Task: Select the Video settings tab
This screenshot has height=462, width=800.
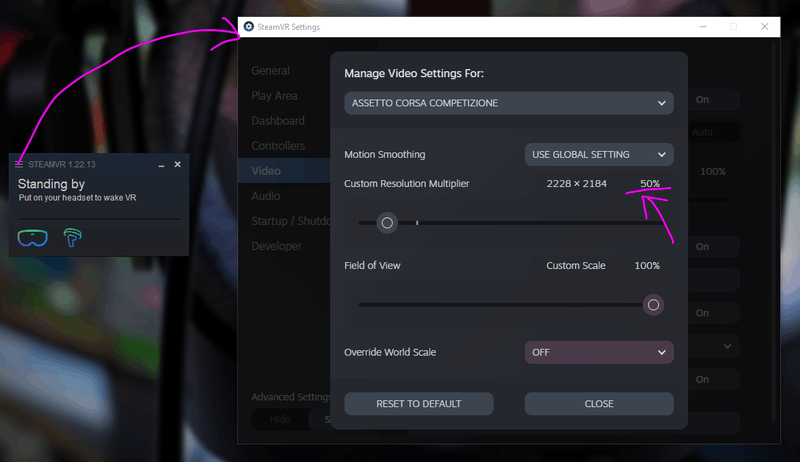Action: click(x=284, y=171)
